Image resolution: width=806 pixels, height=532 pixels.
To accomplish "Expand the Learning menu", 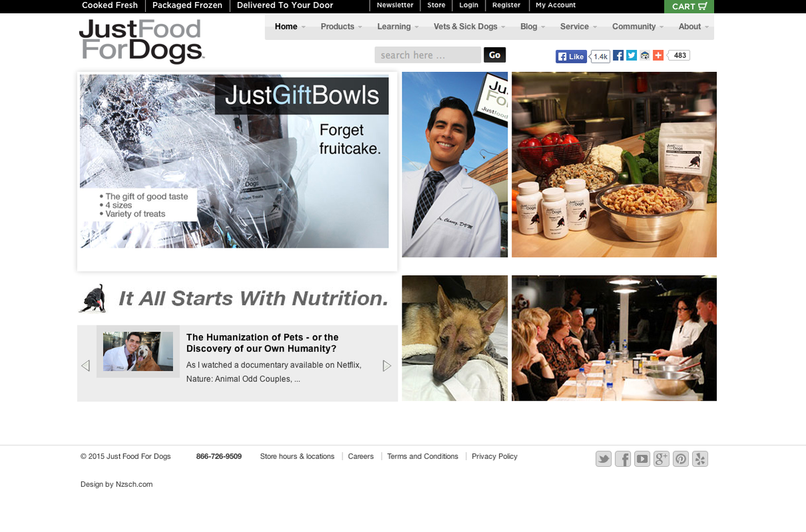I will [x=398, y=27].
